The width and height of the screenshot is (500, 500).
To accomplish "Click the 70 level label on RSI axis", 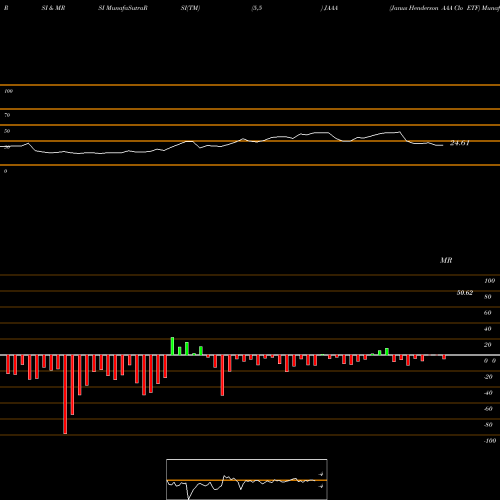I will pos(7,115).
